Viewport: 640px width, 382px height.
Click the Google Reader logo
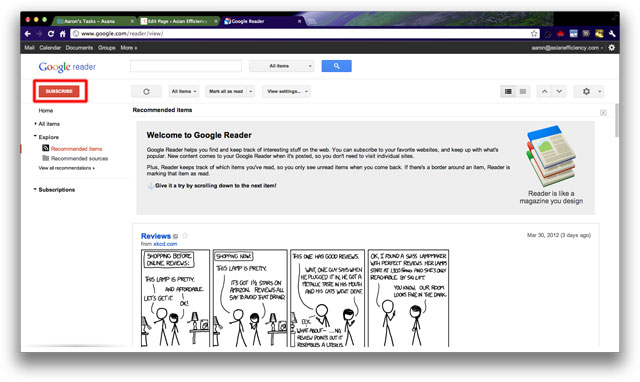tap(67, 67)
